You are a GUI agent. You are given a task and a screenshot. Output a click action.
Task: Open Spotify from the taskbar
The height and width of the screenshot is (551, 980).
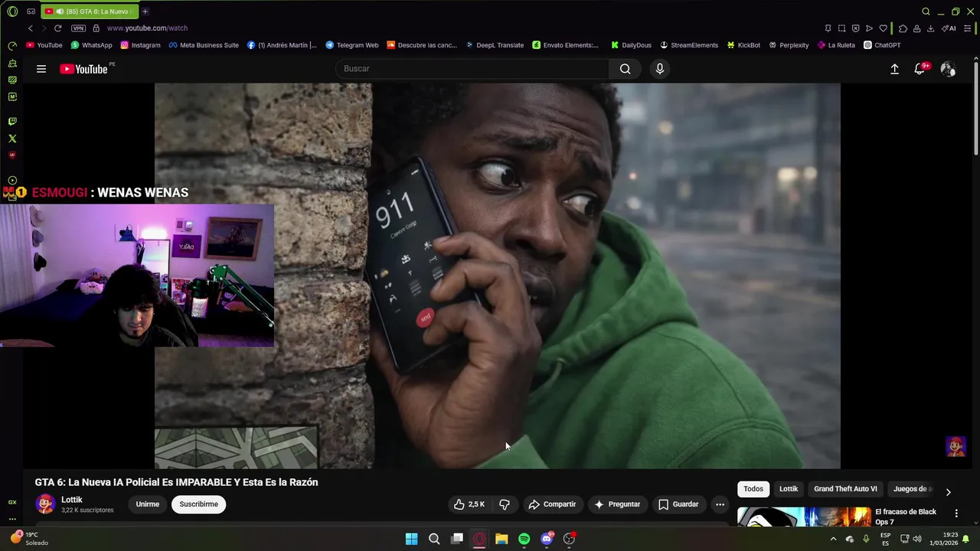(x=524, y=539)
